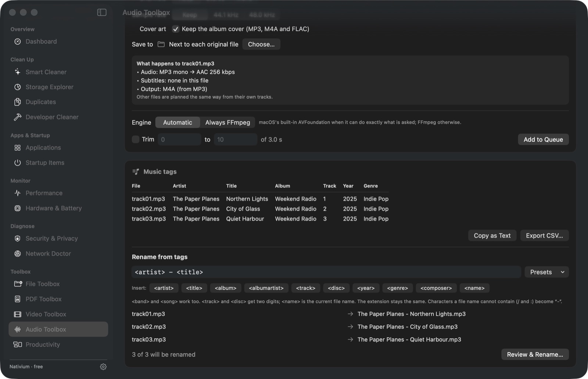Enable the Trim checkbox

tap(136, 140)
